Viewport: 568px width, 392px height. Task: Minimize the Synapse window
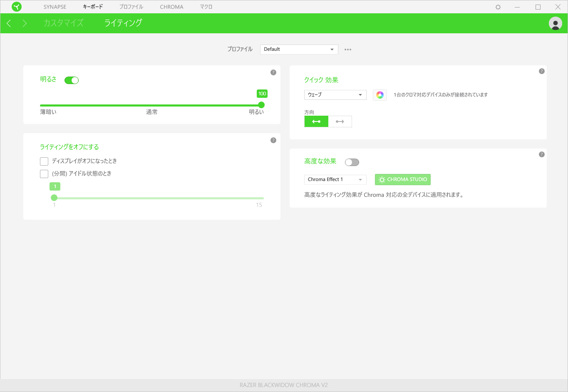coord(517,7)
